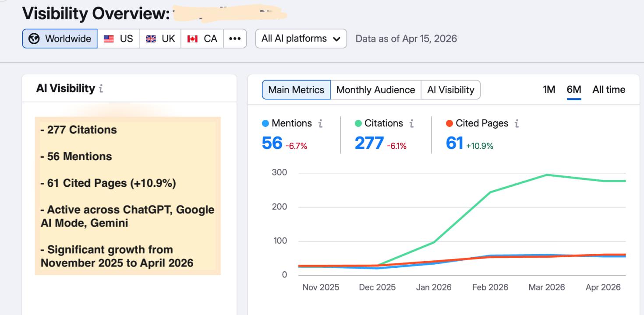
Task: Switch to the AI Visibility chart tab
Action: pyautogui.click(x=450, y=90)
